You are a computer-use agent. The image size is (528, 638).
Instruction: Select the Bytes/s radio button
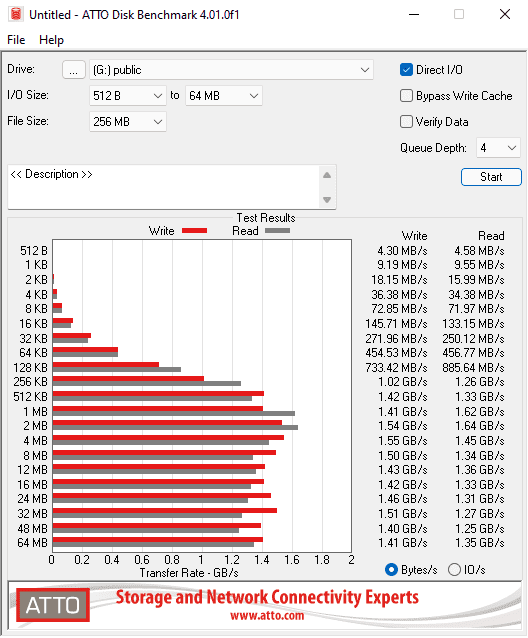tap(391, 570)
